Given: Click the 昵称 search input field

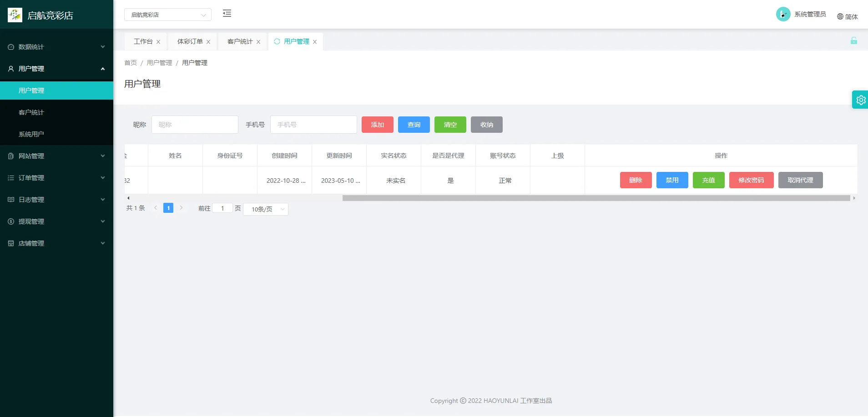Looking at the screenshot, I should coord(195,124).
